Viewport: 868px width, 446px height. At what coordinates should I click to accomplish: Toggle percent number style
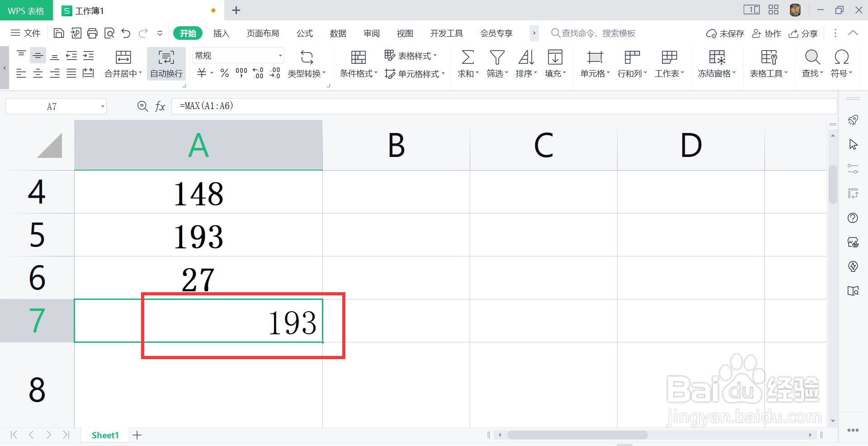(224, 73)
